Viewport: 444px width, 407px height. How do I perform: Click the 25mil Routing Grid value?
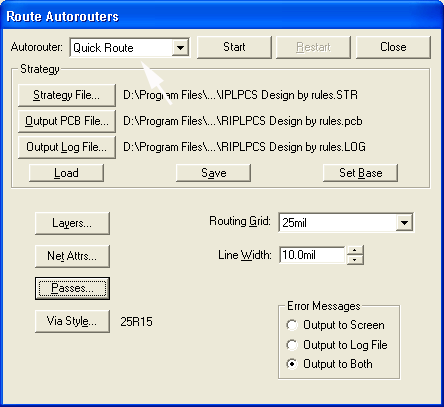[x=294, y=223]
